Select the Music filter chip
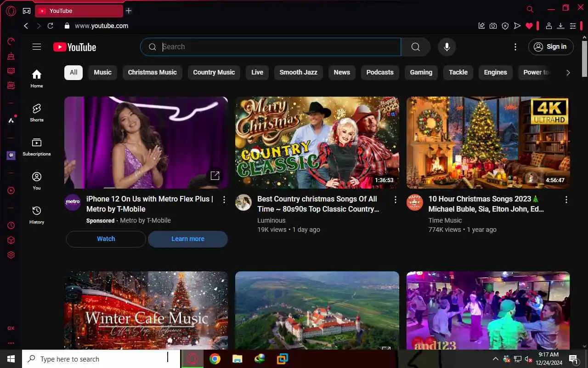The image size is (588, 368). [102, 72]
